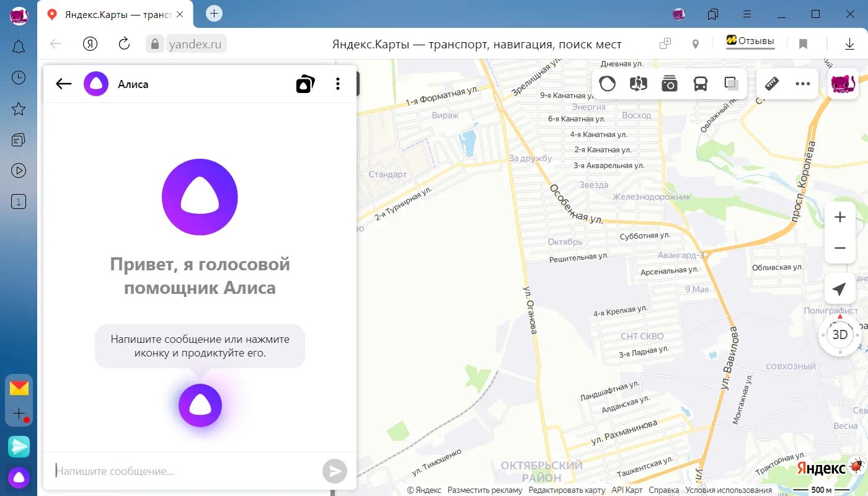Toggle photos layer on the map
The image size is (868, 496).
(x=670, y=84)
